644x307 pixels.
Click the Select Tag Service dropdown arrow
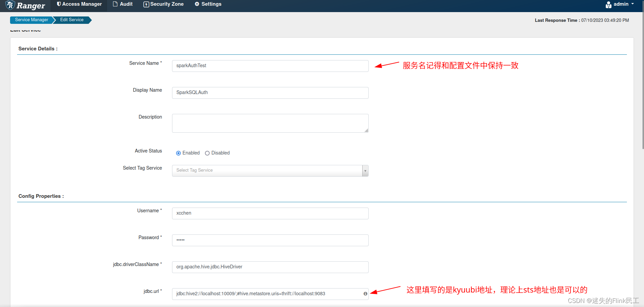pyautogui.click(x=365, y=171)
